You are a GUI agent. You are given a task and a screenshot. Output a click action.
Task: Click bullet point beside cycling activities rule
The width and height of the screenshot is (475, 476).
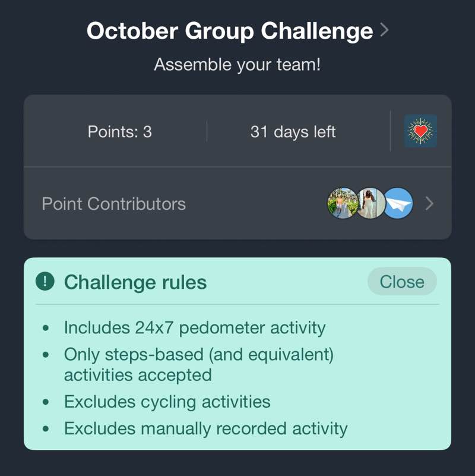(46, 402)
